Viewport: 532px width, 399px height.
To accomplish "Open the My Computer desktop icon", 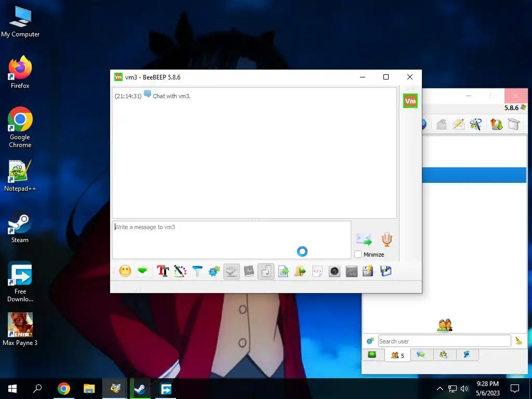I will point(20,22).
